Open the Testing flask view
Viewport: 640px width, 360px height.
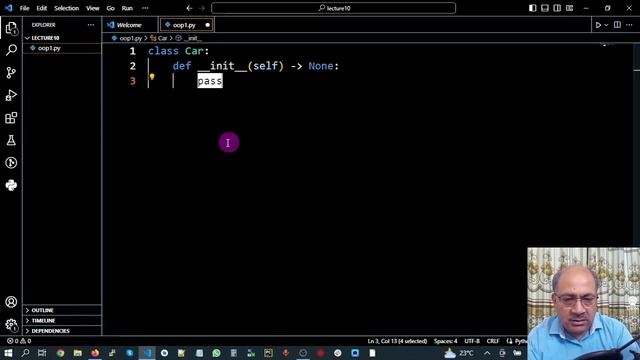pos(11,140)
